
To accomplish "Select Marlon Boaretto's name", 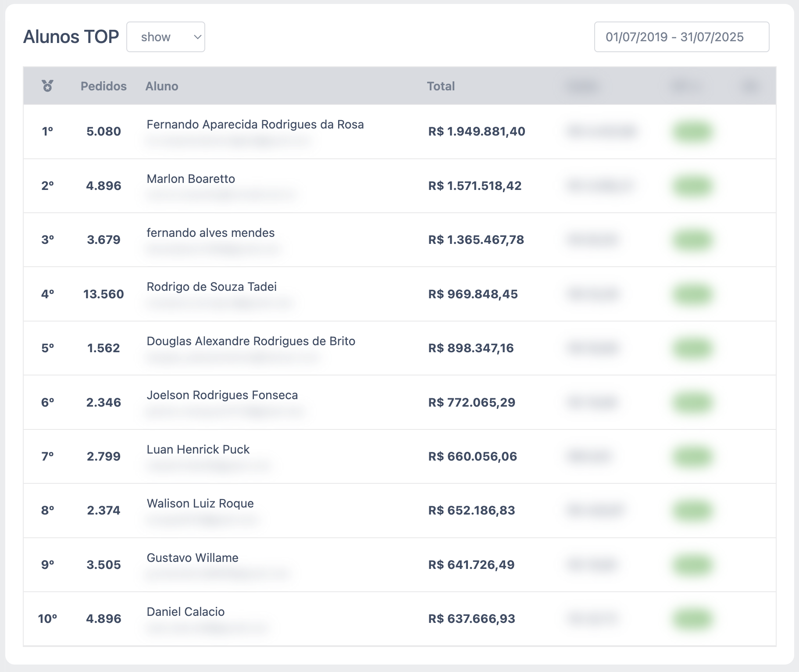I will click(x=191, y=179).
